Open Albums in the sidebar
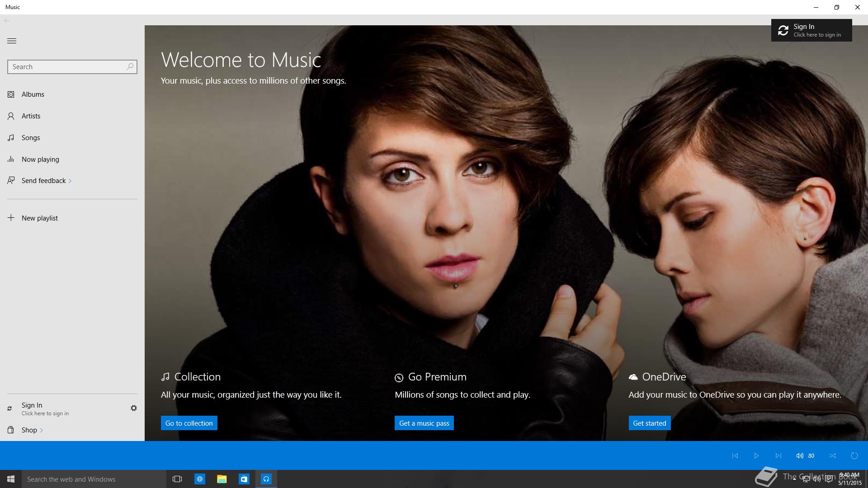This screenshot has width=868, height=488. point(72,94)
